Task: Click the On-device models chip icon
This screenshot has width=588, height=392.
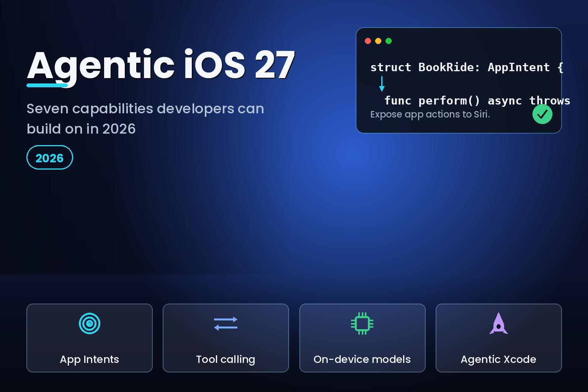Action: (x=362, y=323)
